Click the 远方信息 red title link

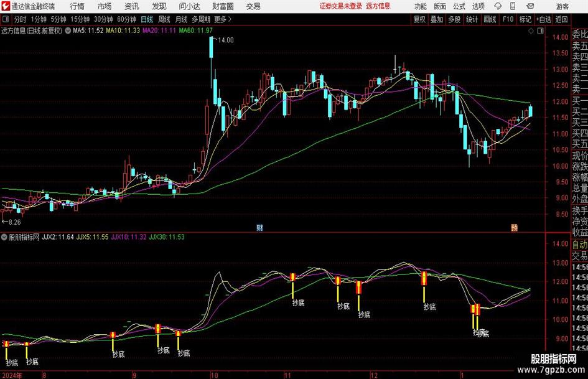pos(378,6)
